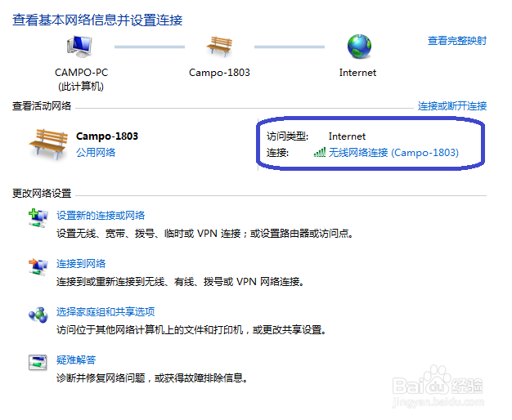Click description 诊断并修复网络问题

point(152,378)
